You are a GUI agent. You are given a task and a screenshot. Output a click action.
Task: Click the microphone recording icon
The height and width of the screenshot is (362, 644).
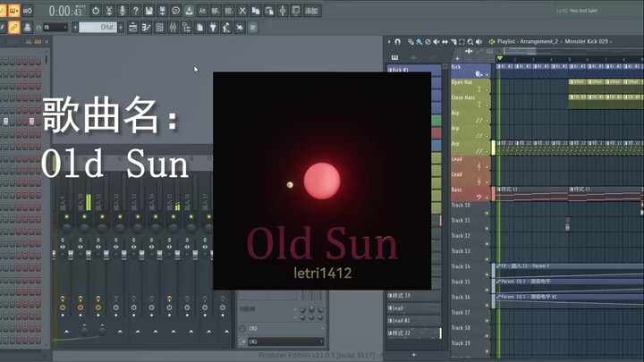122,11
